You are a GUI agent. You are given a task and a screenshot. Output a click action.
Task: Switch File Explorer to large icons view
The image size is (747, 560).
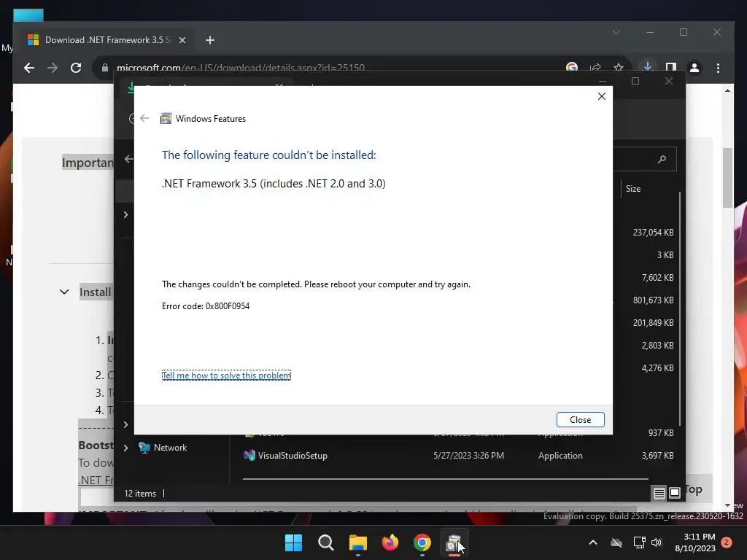pyautogui.click(x=675, y=493)
